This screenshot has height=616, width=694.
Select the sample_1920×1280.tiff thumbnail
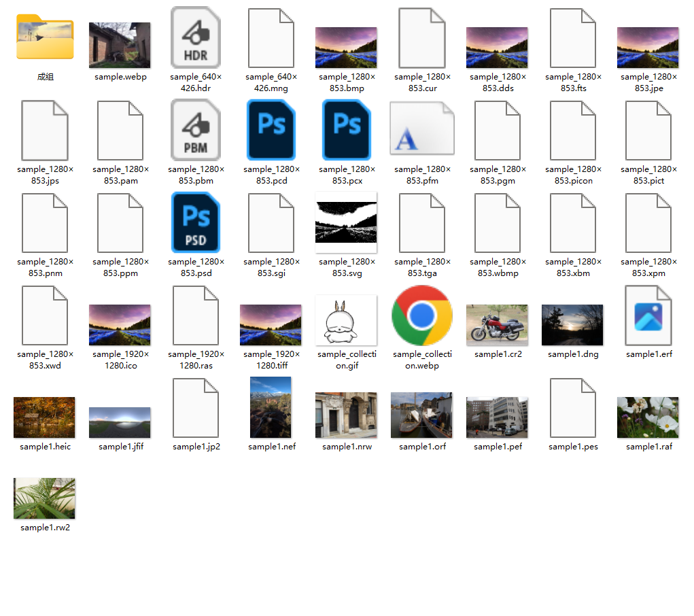[x=271, y=325]
